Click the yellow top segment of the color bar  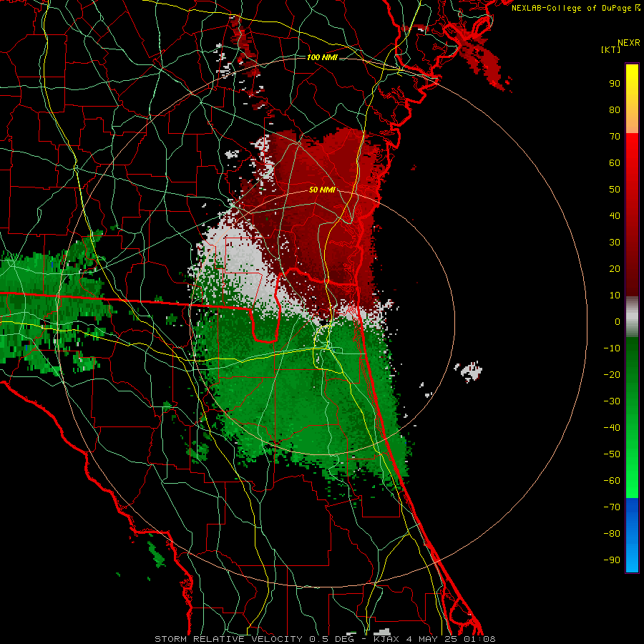pos(632,99)
